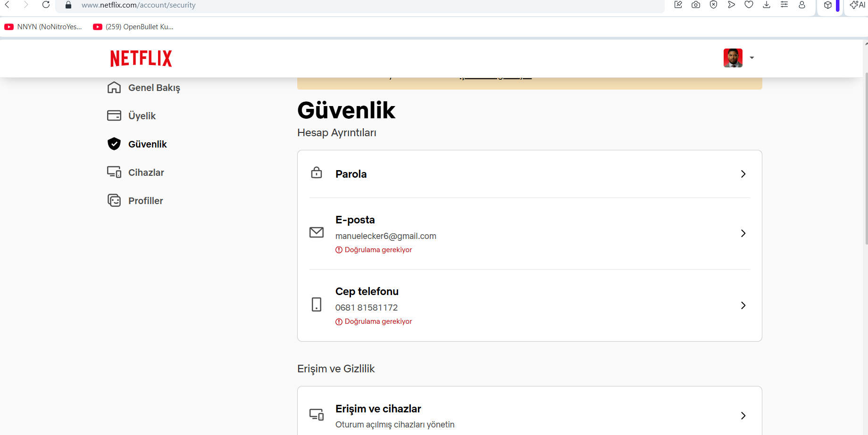Screen dimensions: 868x435
Task: Click the Parola label
Action: (x=351, y=174)
